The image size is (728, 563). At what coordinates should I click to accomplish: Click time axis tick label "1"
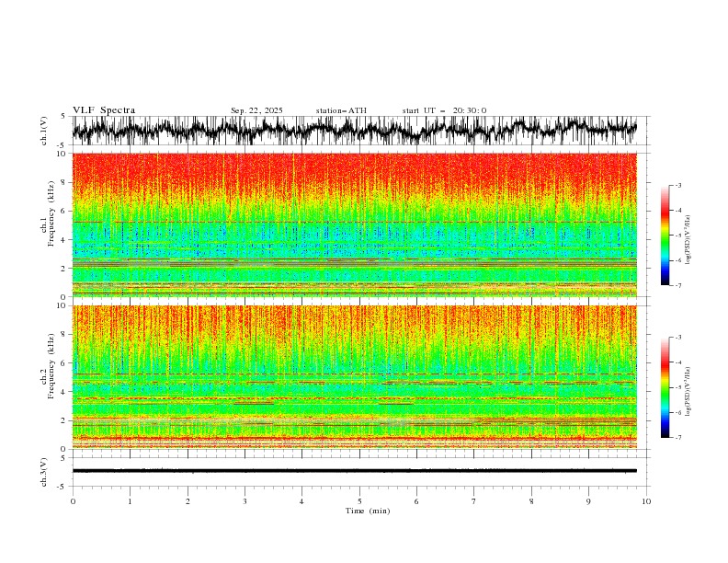(130, 501)
